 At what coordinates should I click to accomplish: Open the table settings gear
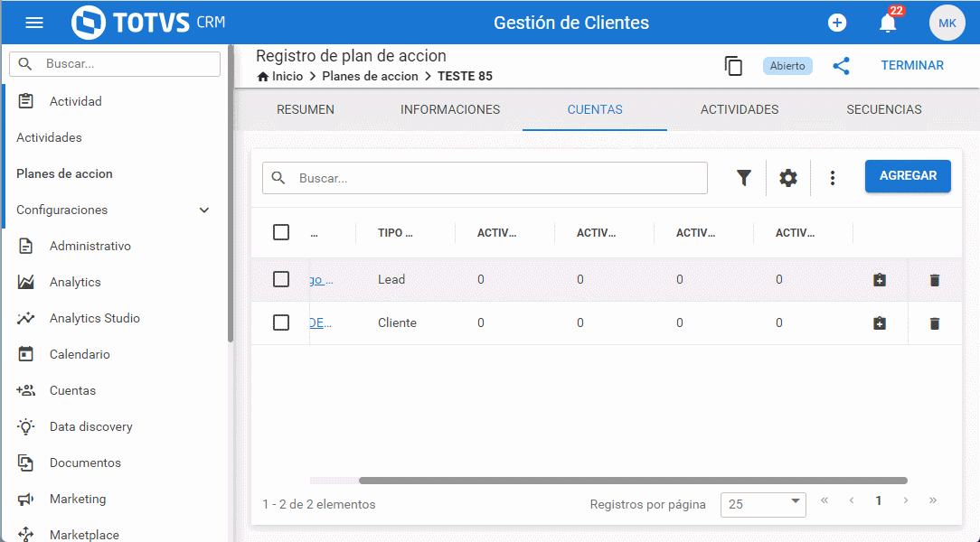pos(788,178)
